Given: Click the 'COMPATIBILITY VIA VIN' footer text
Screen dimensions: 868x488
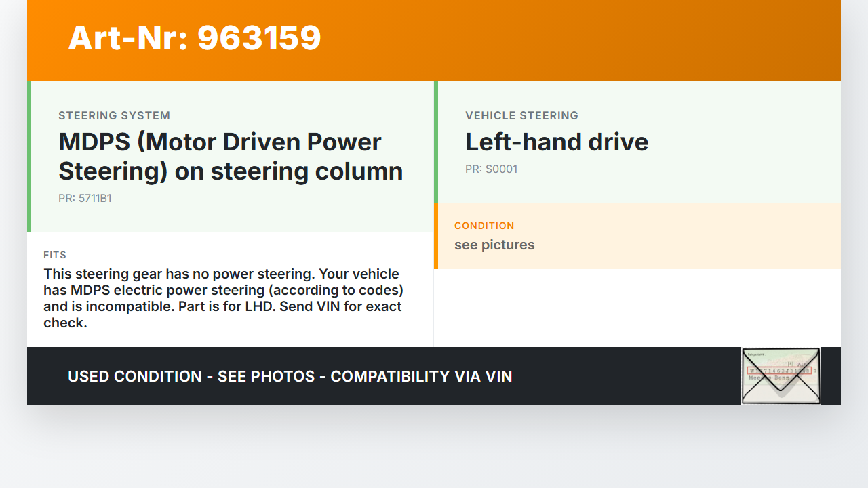Looking at the screenshot, I should coord(421,376).
